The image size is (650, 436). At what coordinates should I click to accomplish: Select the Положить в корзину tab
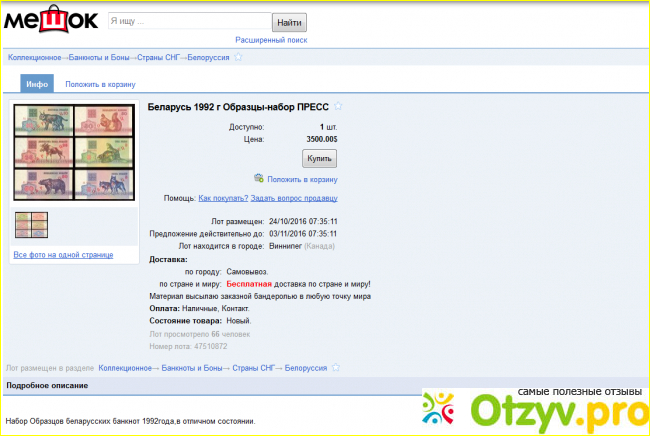(100, 85)
